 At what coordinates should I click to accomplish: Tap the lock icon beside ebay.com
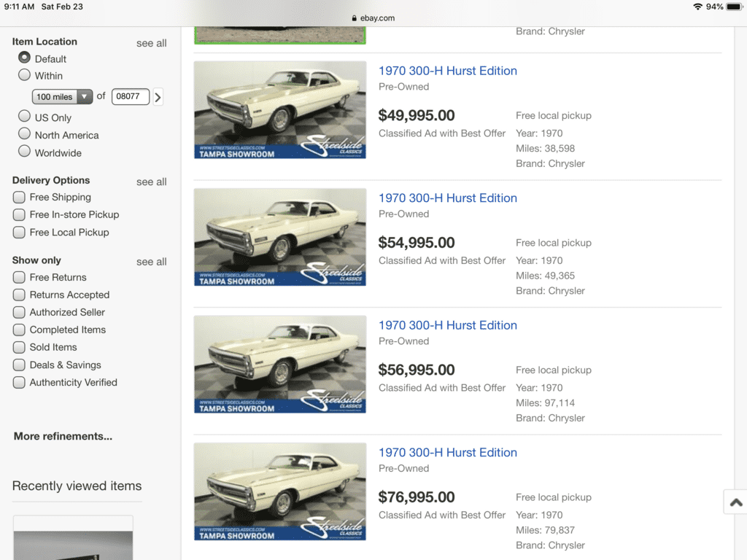point(354,18)
